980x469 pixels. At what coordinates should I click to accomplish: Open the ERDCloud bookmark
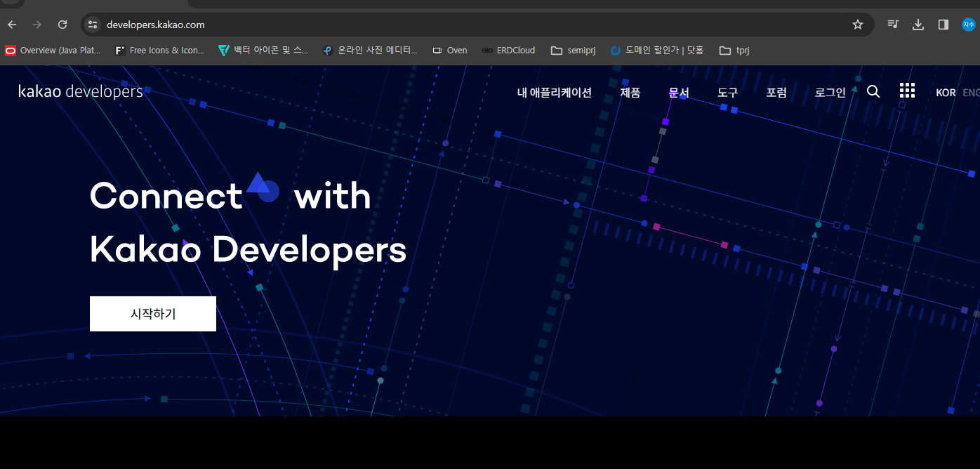pos(508,51)
